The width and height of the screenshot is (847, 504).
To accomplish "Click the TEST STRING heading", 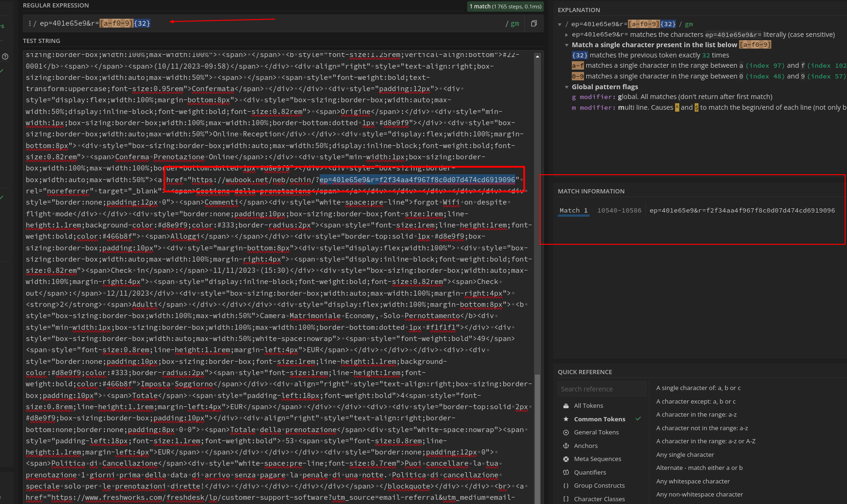I will point(42,41).
